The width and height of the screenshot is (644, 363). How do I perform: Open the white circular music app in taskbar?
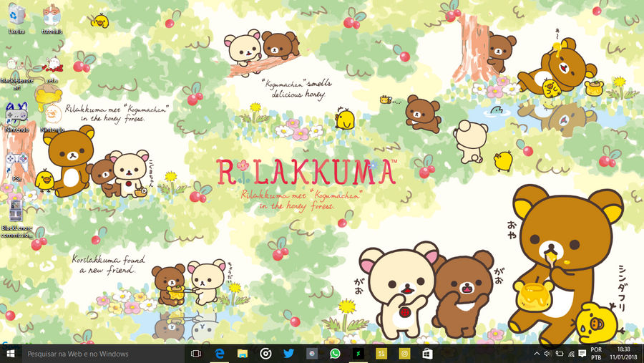pyautogui.click(x=265, y=354)
